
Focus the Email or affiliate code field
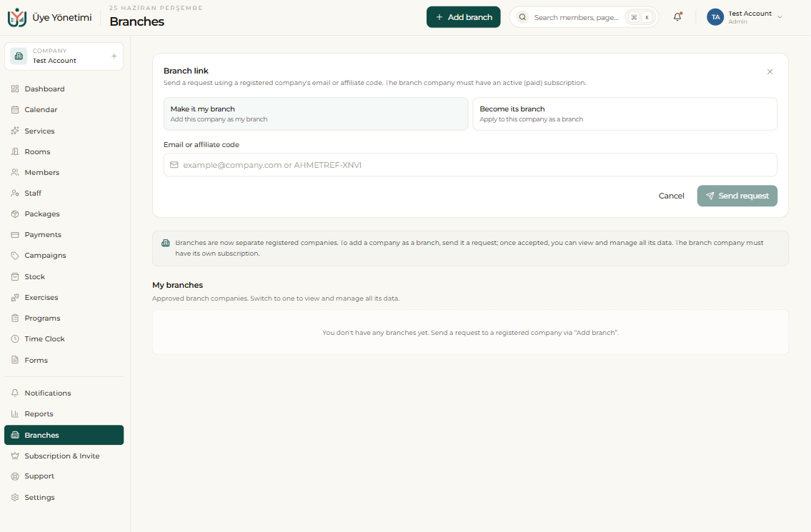pyautogui.click(x=470, y=165)
